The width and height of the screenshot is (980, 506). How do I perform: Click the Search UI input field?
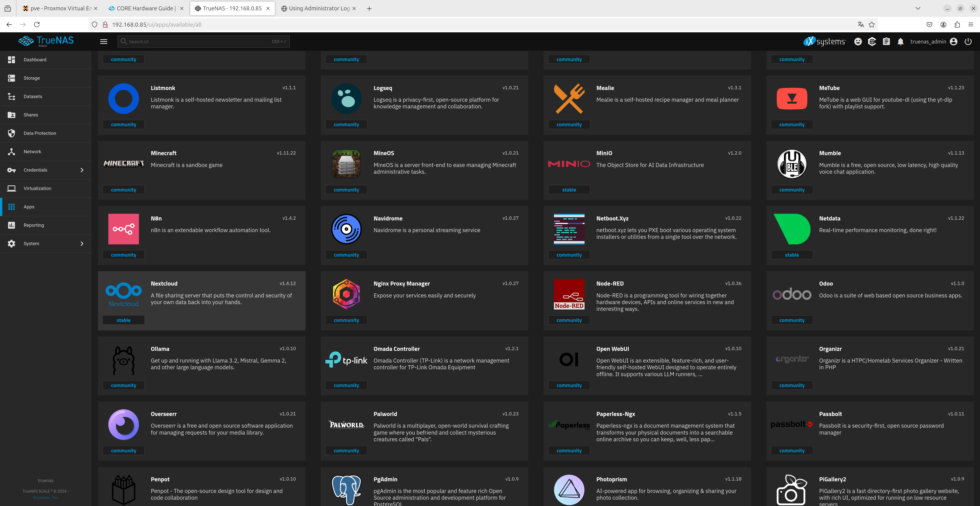pos(203,42)
